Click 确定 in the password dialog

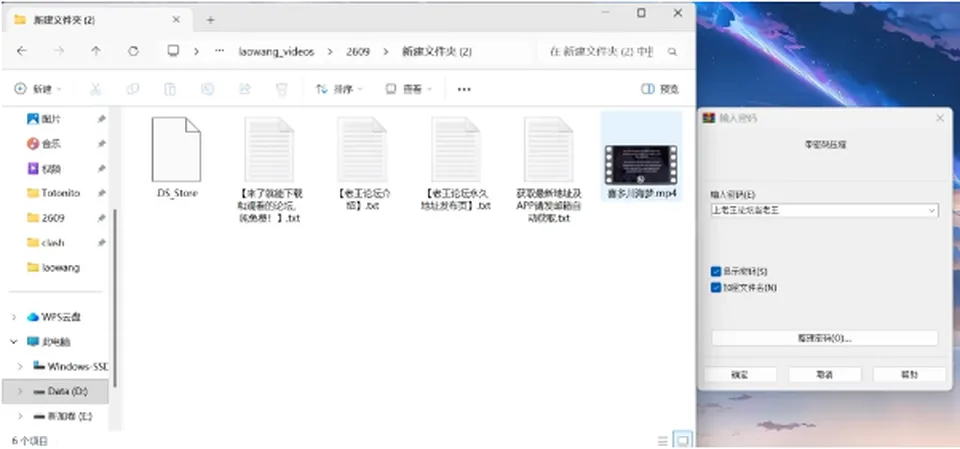(x=740, y=374)
